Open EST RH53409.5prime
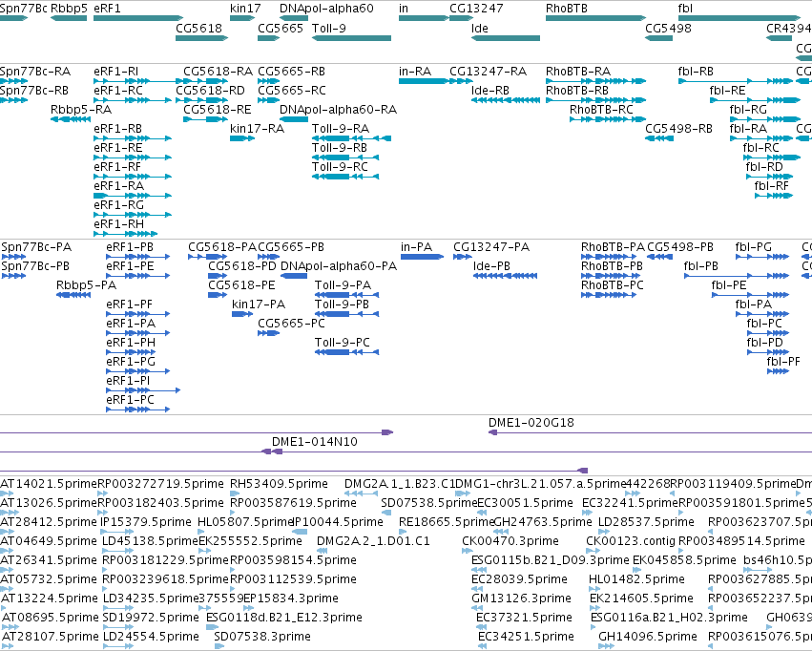The image size is (812, 651). pyautogui.click(x=233, y=493)
